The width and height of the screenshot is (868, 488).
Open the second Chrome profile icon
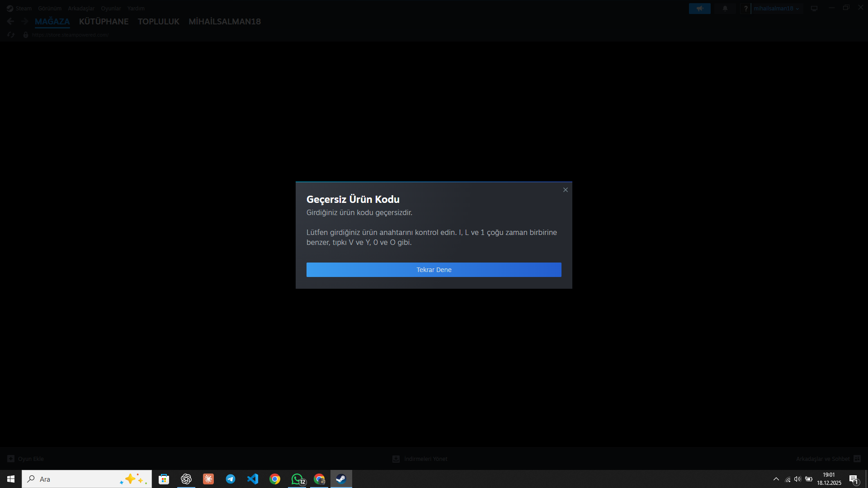coord(320,479)
